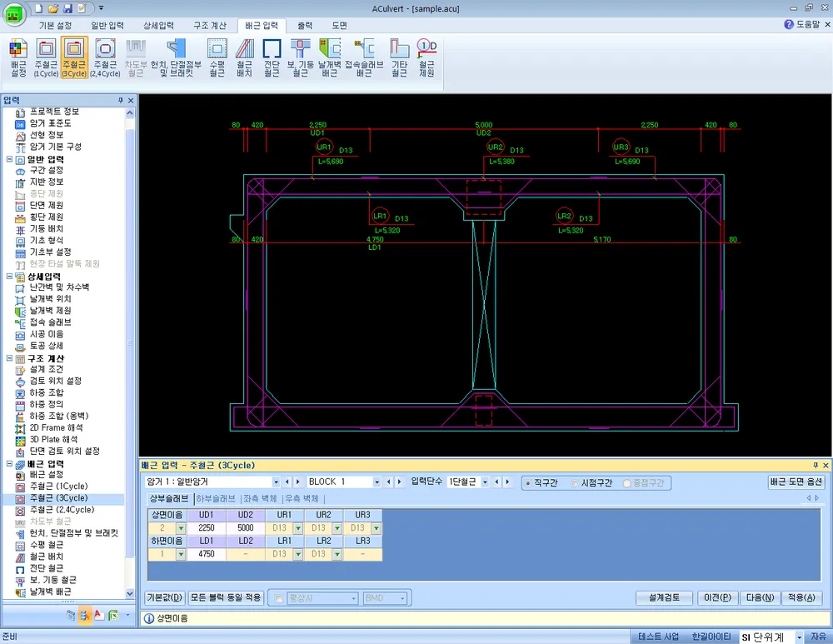Select the 직구간 radio button
Image resolution: width=833 pixels, height=644 pixels.
528,483
